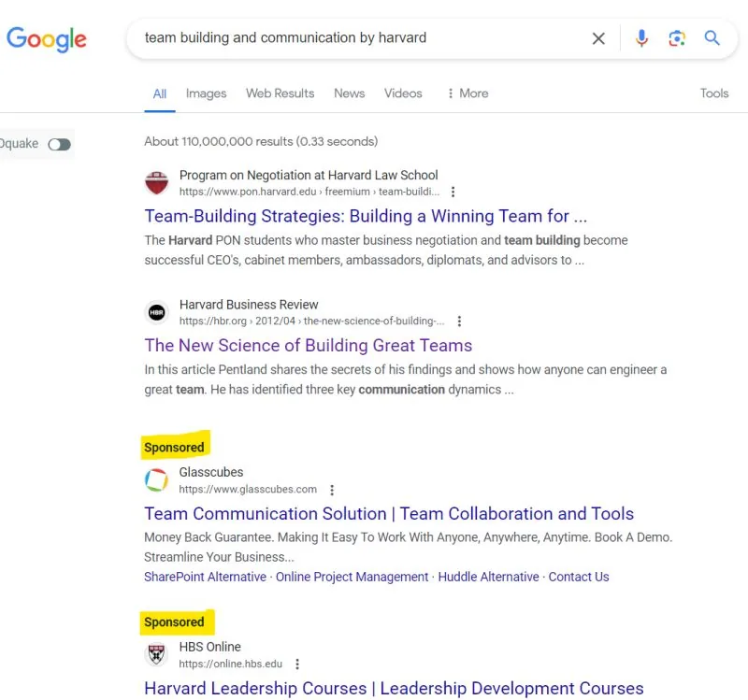
Task: Click the hbr.org URL breadcrumb
Action: pos(311,321)
